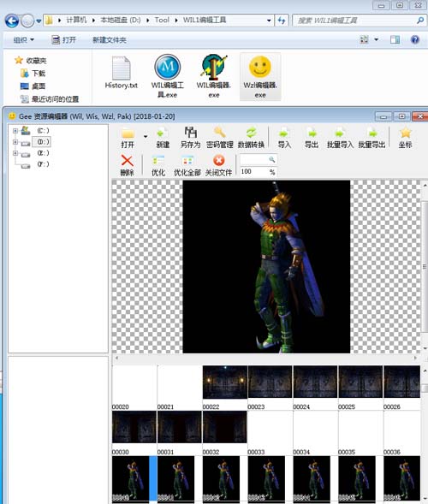
Task: Click the preview pane vertical scrollbar
Action: 425,266
